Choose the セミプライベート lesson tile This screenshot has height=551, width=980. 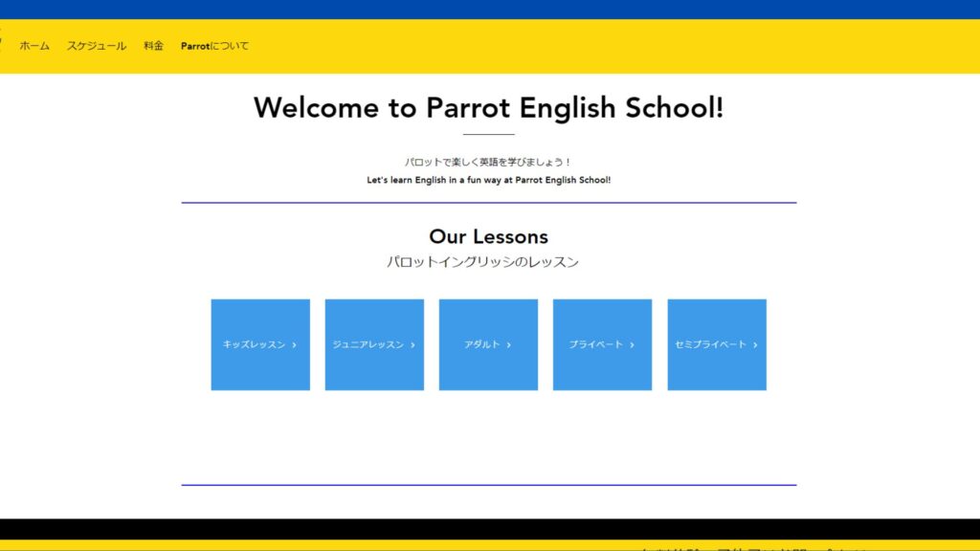717,344
